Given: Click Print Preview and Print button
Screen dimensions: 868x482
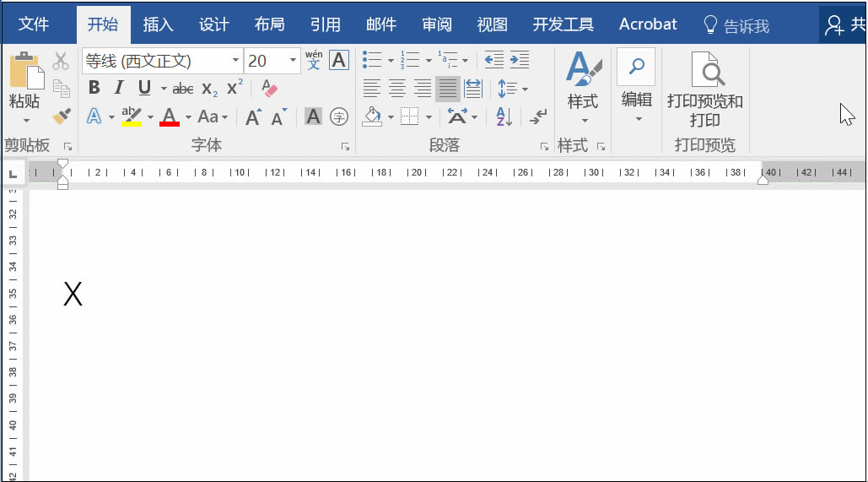Looking at the screenshot, I should click(x=704, y=89).
